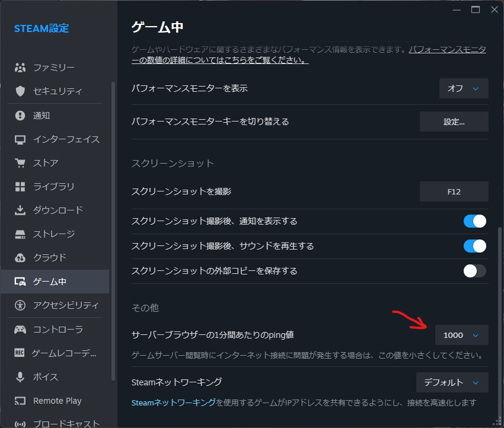Click the ストア shopping cart icon
This screenshot has height=428, width=504.
pos(20,163)
